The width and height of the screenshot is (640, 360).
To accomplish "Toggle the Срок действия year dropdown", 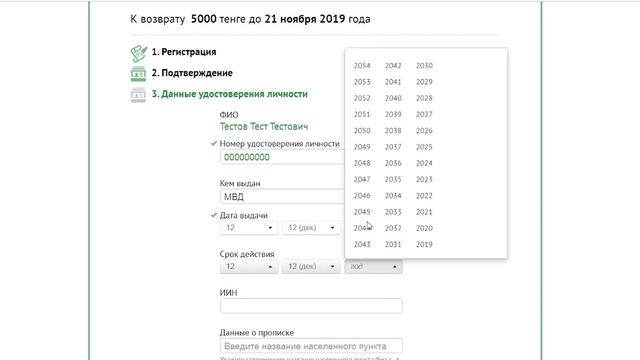I will tap(373, 267).
